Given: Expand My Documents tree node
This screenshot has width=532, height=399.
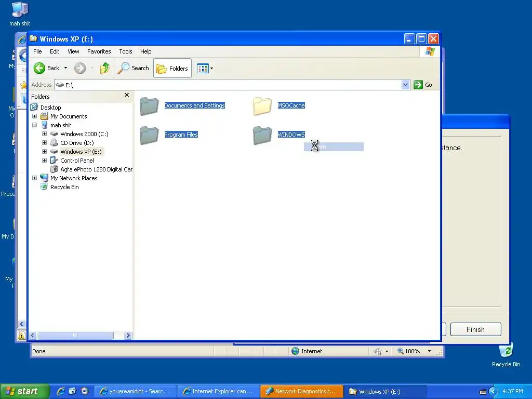Looking at the screenshot, I should [35, 116].
